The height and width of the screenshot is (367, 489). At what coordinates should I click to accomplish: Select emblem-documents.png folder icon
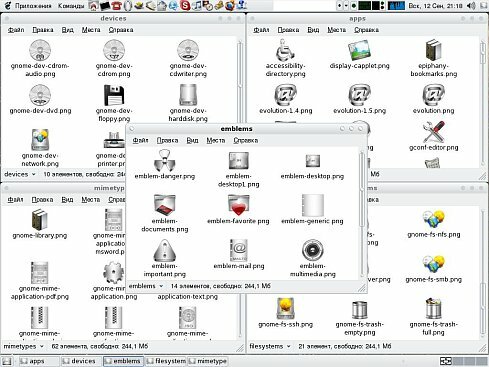pyautogui.click(x=165, y=205)
